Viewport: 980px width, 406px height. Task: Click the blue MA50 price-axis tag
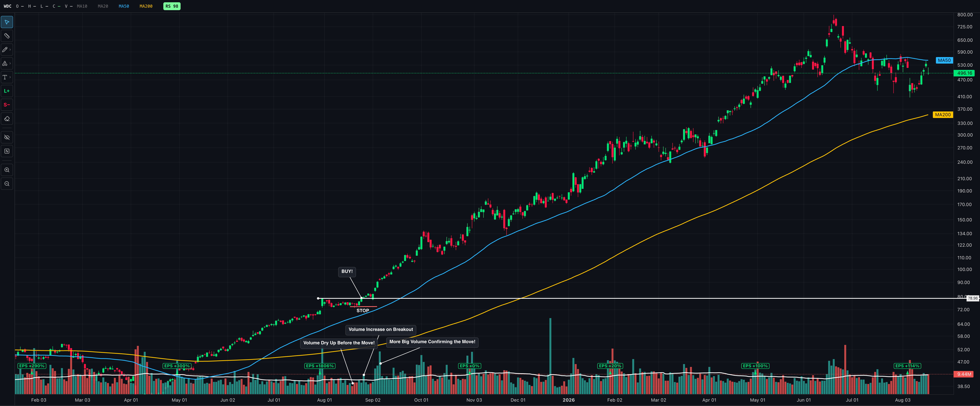[x=944, y=61]
